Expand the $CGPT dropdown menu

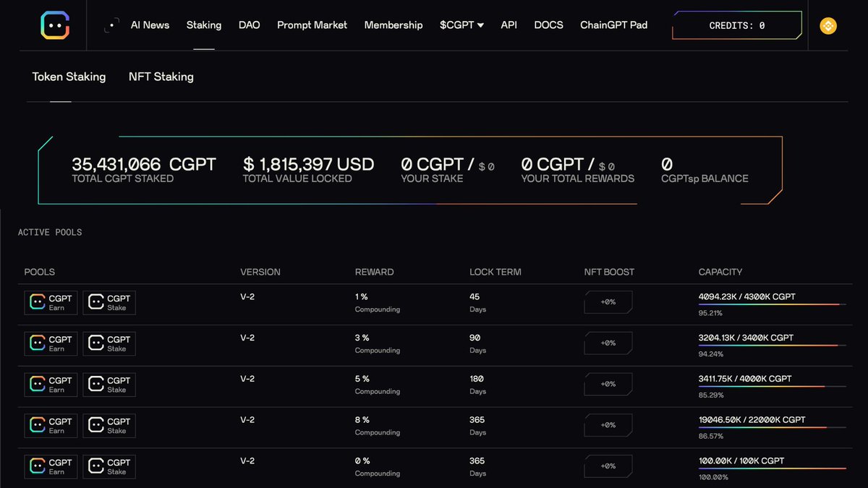(x=461, y=25)
